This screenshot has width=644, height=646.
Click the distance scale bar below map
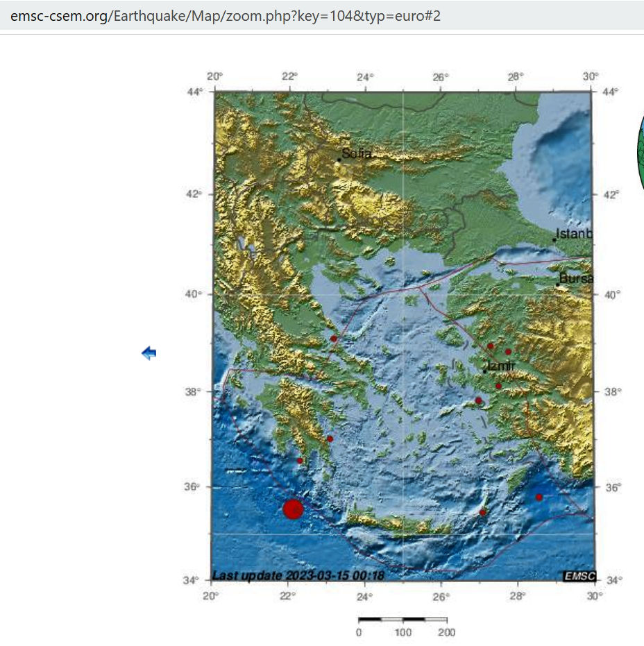pyautogui.click(x=402, y=619)
